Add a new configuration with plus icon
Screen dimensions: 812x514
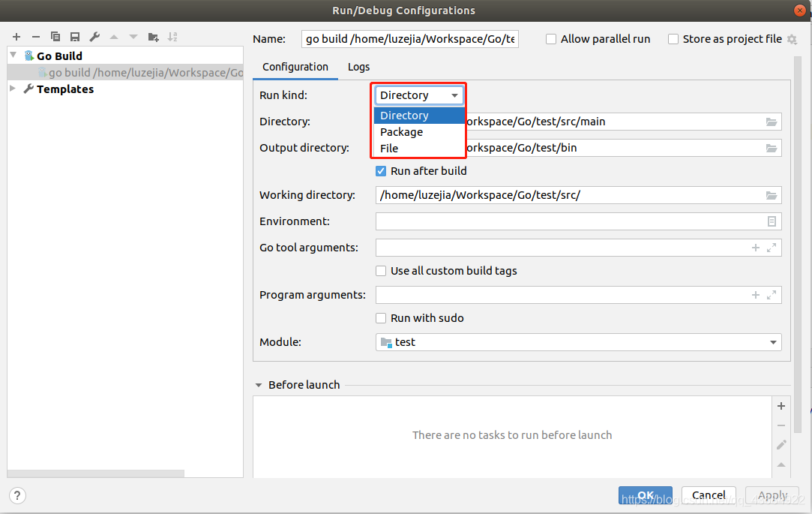pyautogui.click(x=16, y=37)
